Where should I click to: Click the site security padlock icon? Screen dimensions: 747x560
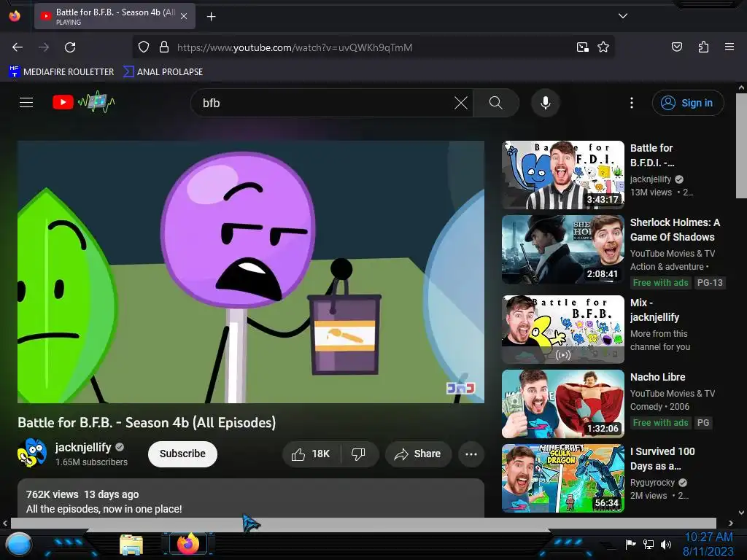(164, 47)
